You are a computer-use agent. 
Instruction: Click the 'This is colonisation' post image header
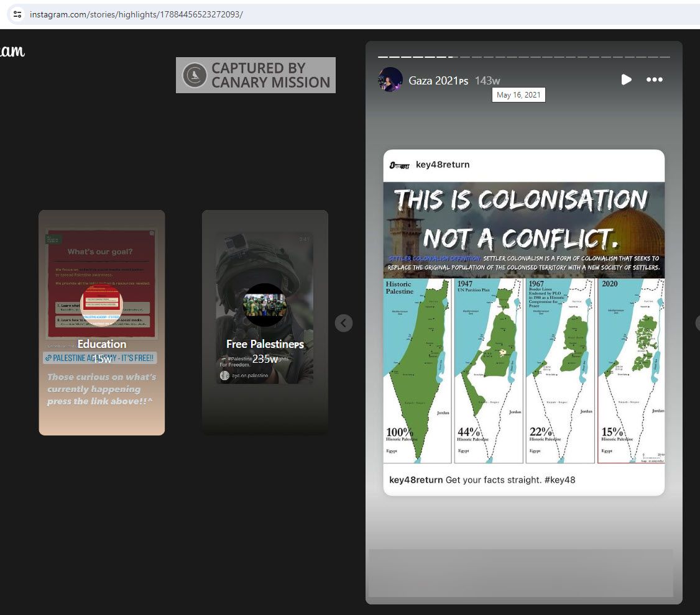tap(523, 230)
